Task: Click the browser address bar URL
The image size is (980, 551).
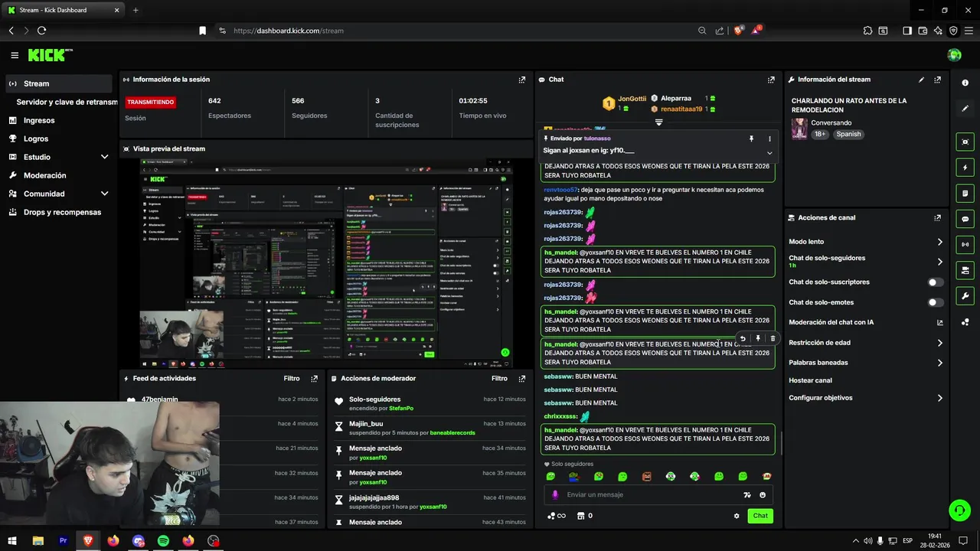Action: [289, 31]
